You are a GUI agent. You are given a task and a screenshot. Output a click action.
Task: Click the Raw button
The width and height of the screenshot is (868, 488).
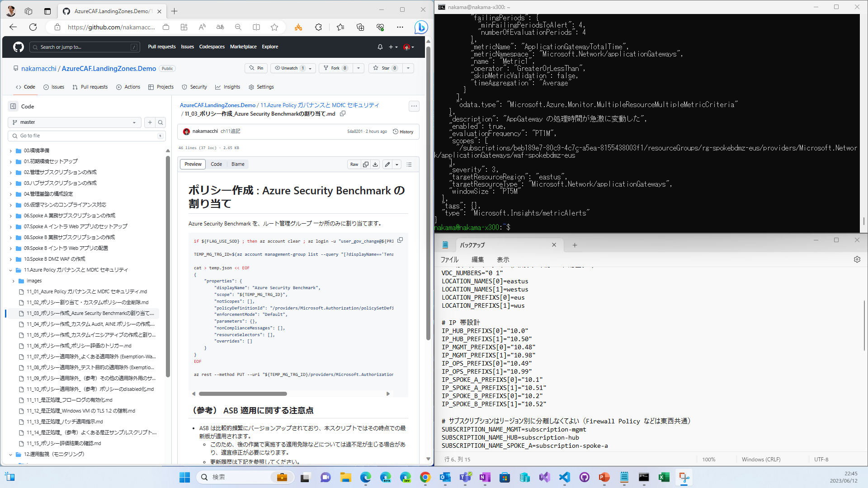tap(354, 164)
